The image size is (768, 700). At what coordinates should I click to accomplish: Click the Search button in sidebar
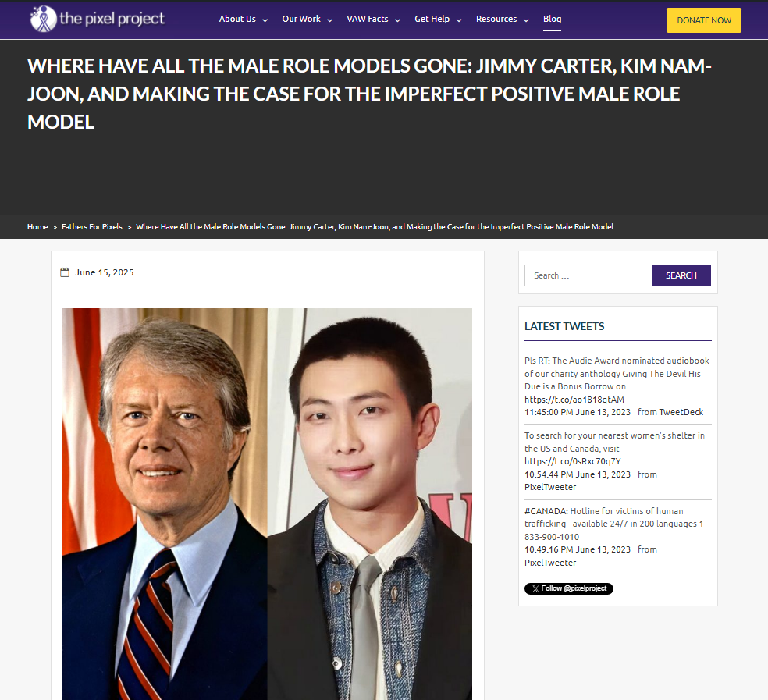coord(681,275)
